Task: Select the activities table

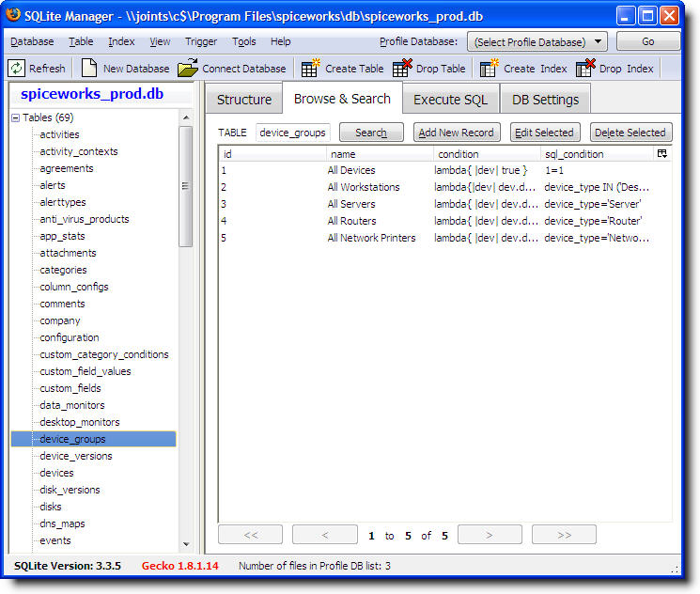Action: pos(59,134)
